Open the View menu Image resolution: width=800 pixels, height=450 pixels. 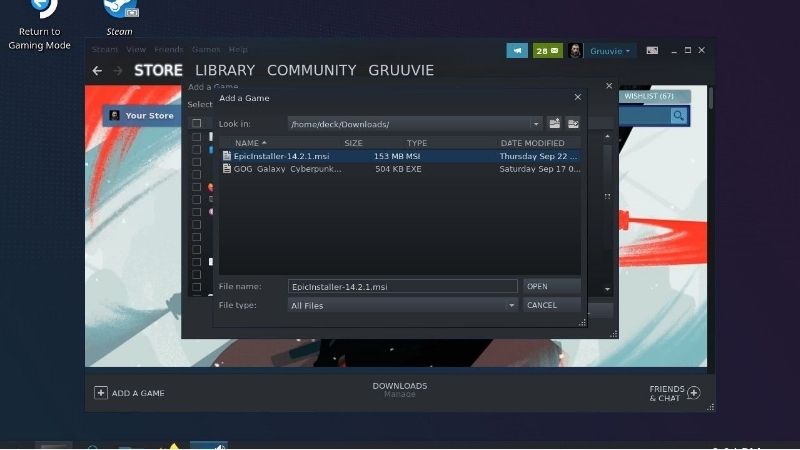pyautogui.click(x=136, y=49)
